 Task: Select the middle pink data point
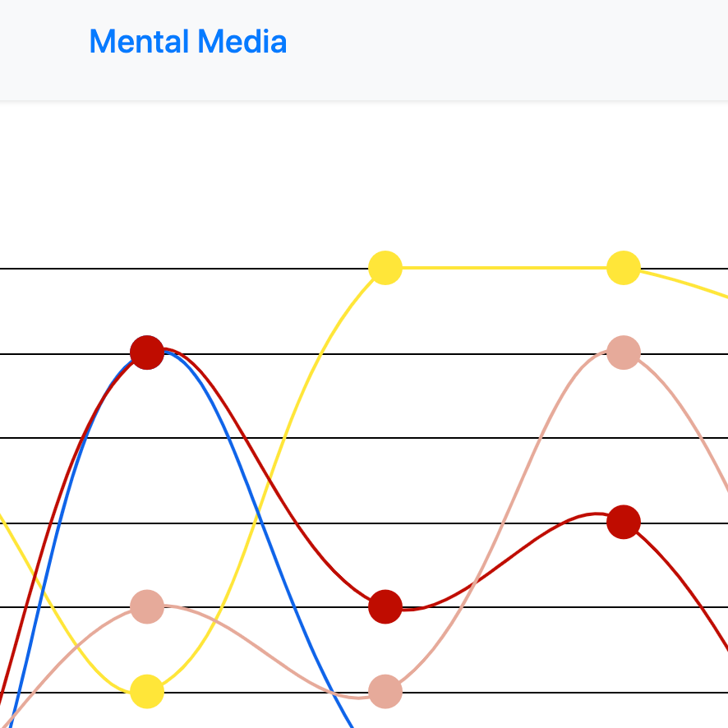pos(385,691)
